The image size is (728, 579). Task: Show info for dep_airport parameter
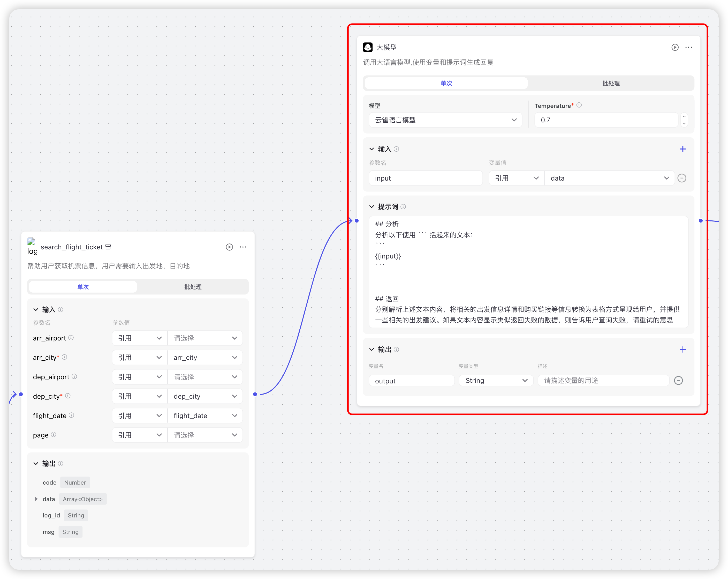point(74,376)
